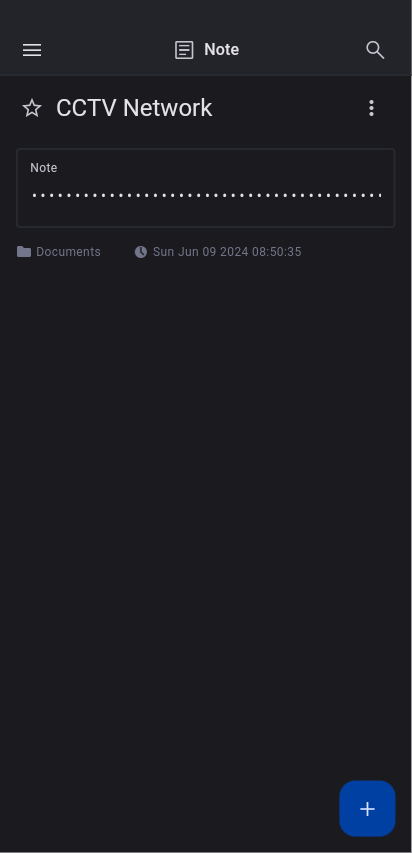Click the bordered Note card container
412x853 pixels.
click(206, 188)
